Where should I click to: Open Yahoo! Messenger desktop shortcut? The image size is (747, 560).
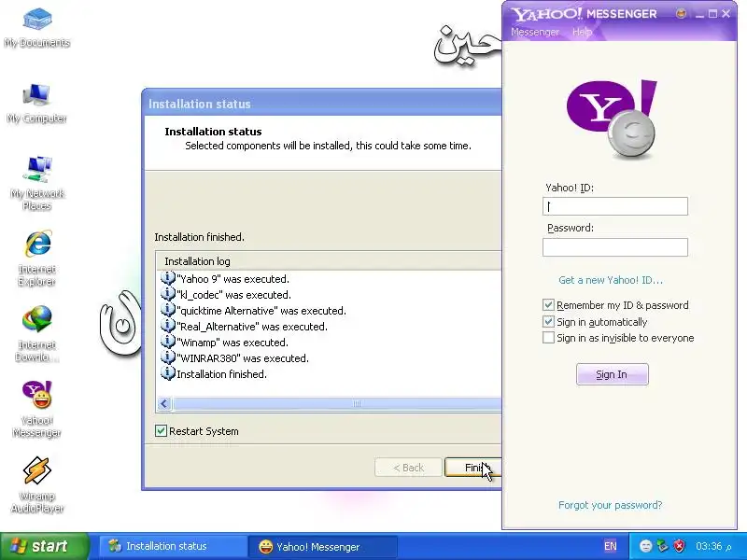click(37, 409)
